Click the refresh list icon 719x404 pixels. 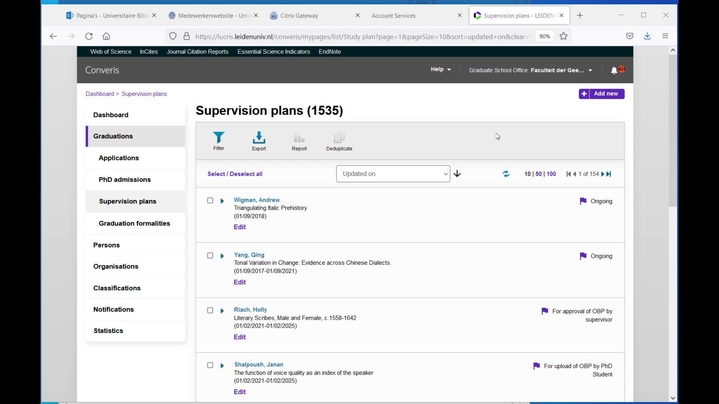(x=506, y=174)
